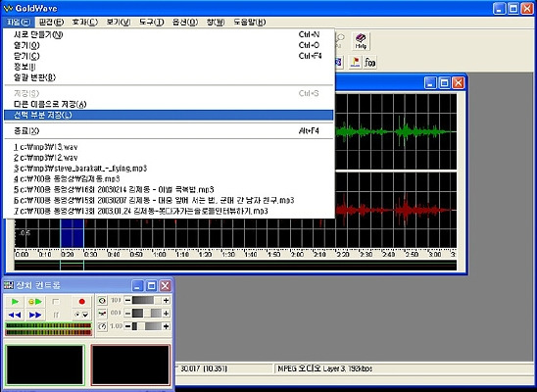537x392 pixels.
Task: Click the 파일(F) menu in the menu bar
Action: point(19,23)
